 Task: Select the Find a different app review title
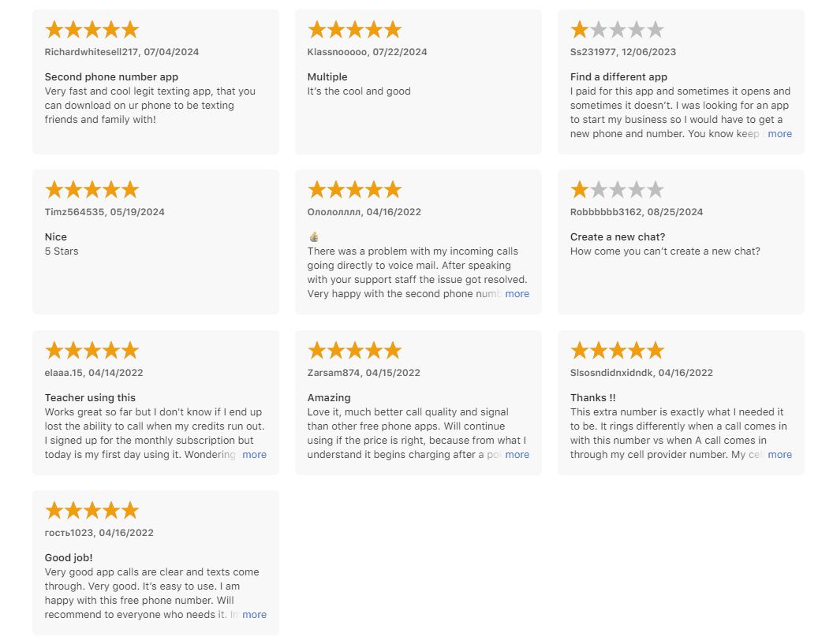(x=618, y=77)
